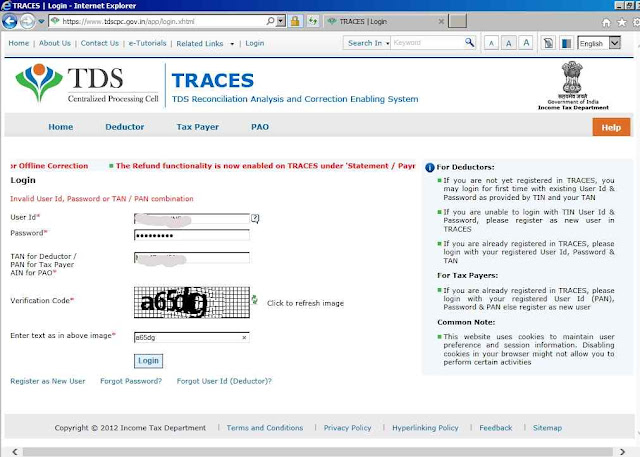
Task: Click the print page icon
Action: pos(549,43)
